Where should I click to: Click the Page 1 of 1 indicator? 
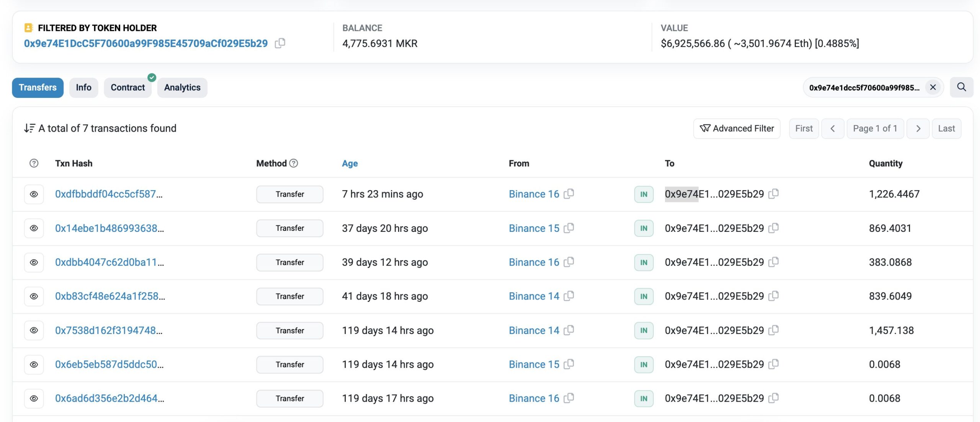pos(875,129)
